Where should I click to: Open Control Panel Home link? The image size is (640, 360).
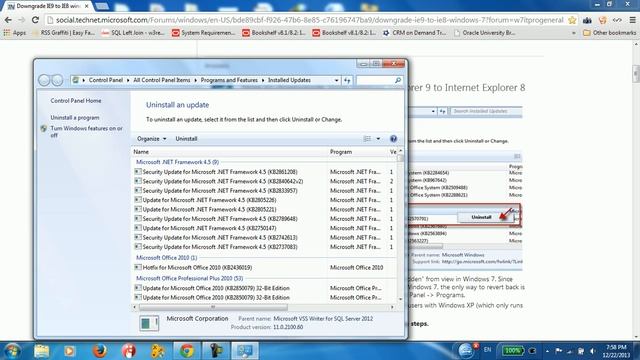pos(76,100)
